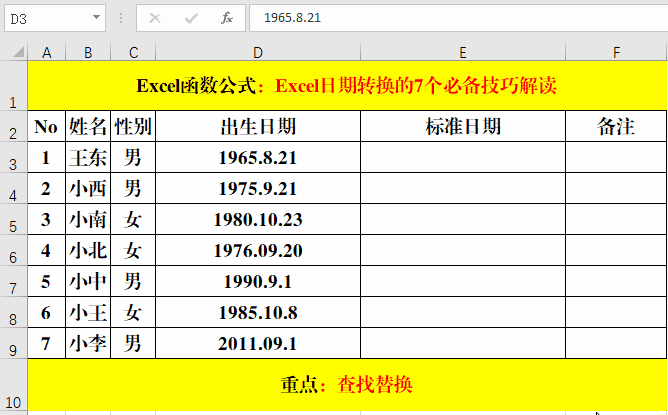Click the '标准日期' header cell
The height and width of the screenshot is (415, 668).
(x=463, y=127)
